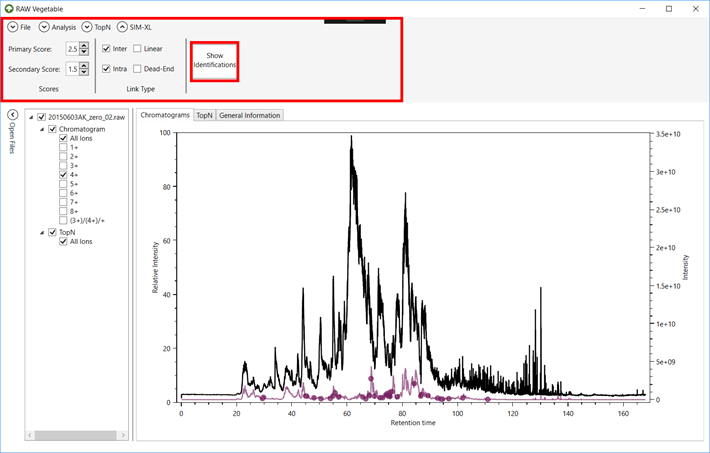Viewport: 710px width, 453px height.
Task: Click the Show Identifications button
Action: pyautogui.click(x=215, y=61)
